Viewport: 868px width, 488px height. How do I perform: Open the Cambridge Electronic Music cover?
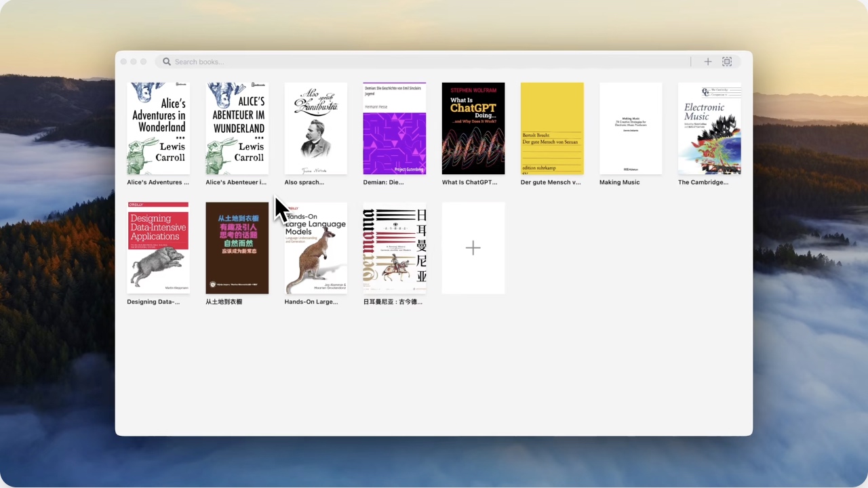point(709,129)
